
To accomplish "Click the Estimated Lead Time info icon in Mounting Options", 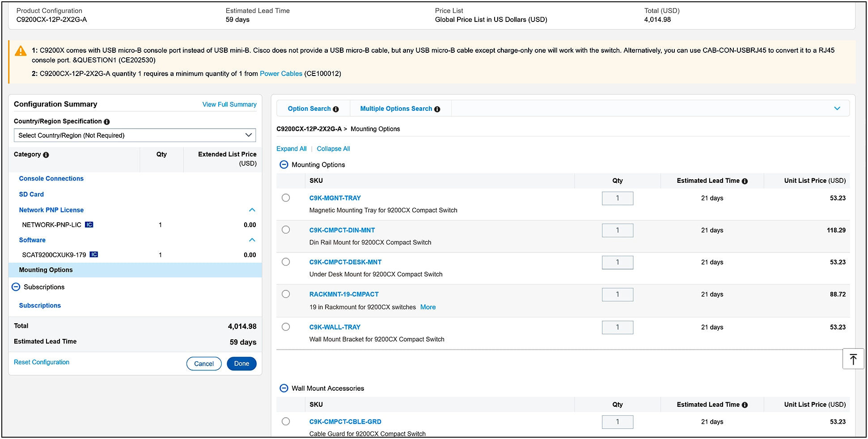I will (x=745, y=181).
